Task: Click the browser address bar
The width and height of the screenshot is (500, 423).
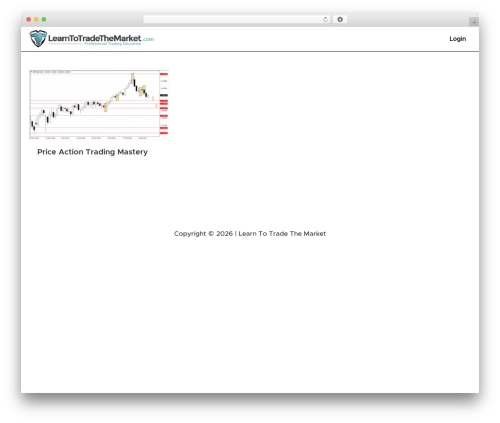Action: 237,19
